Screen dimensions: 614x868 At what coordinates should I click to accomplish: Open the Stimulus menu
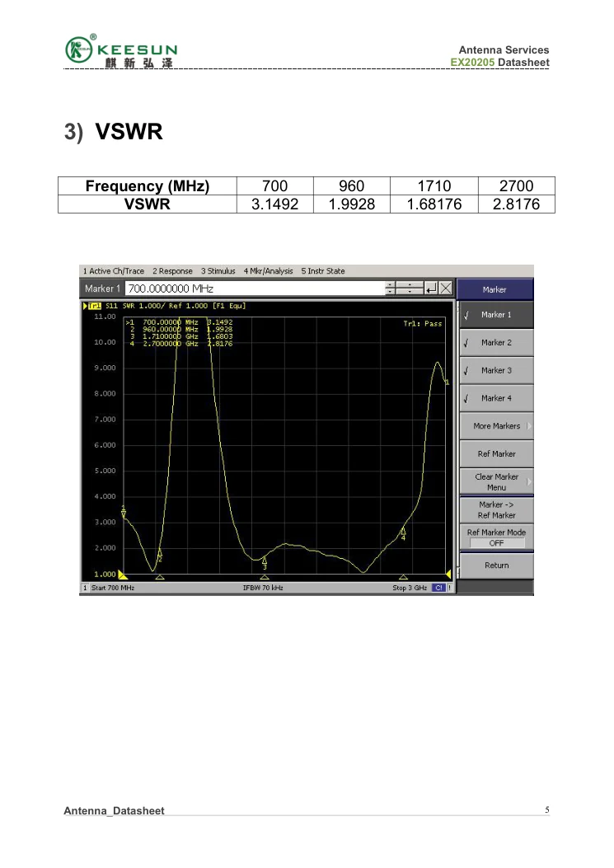[x=218, y=271]
